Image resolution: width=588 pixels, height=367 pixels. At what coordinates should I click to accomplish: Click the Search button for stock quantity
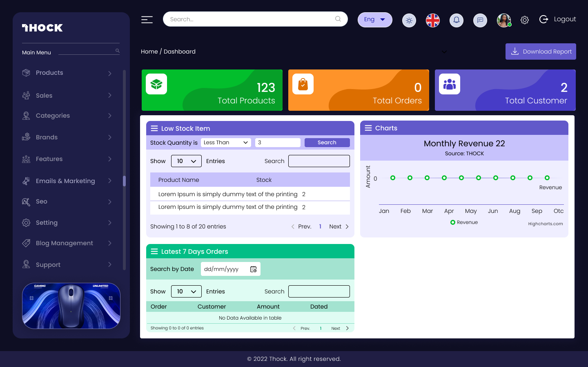tap(327, 143)
